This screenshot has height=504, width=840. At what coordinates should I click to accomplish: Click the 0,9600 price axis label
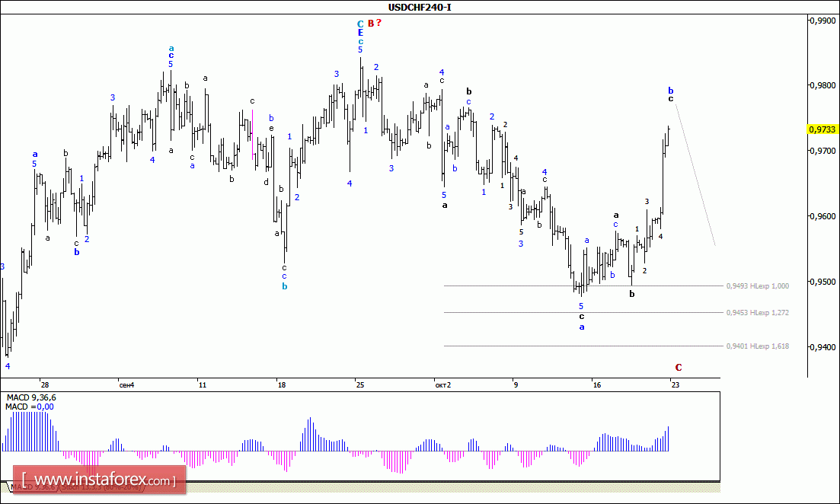[x=822, y=216]
